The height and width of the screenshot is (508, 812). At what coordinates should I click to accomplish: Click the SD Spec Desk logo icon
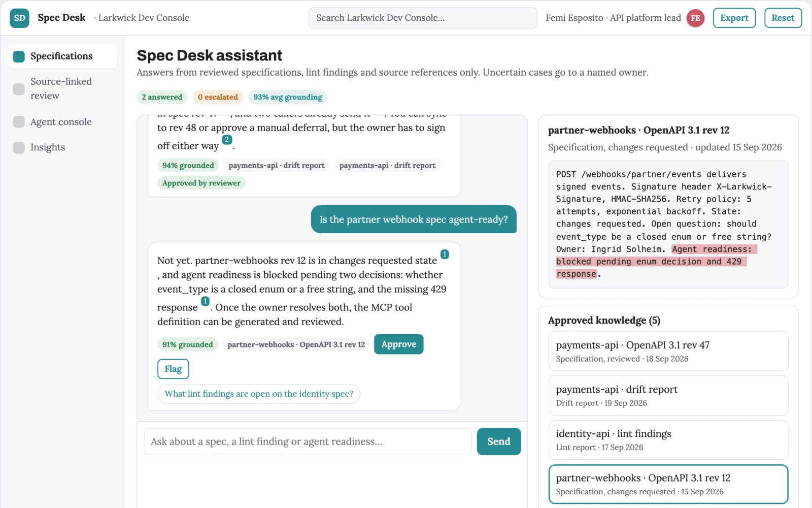click(19, 18)
